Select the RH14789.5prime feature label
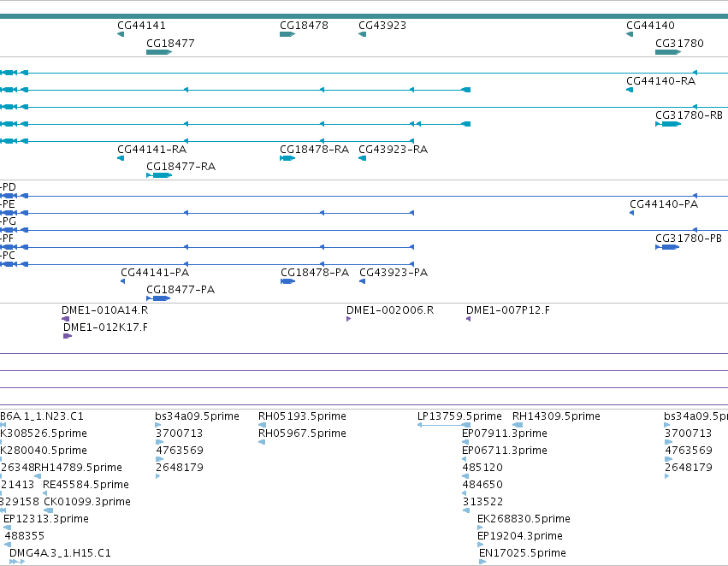The height and width of the screenshot is (566, 728). pyautogui.click(x=79, y=468)
